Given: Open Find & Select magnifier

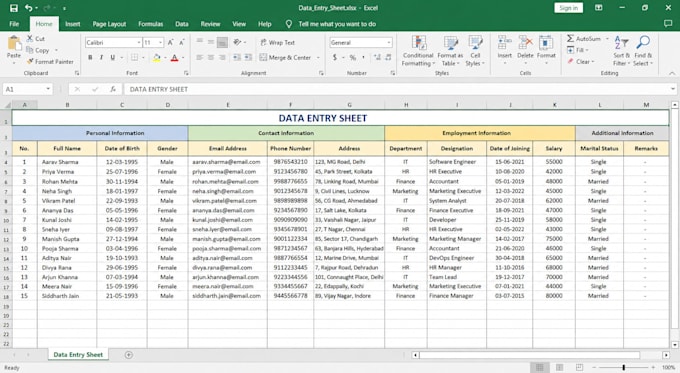Looking at the screenshot, I should pos(643,43).
